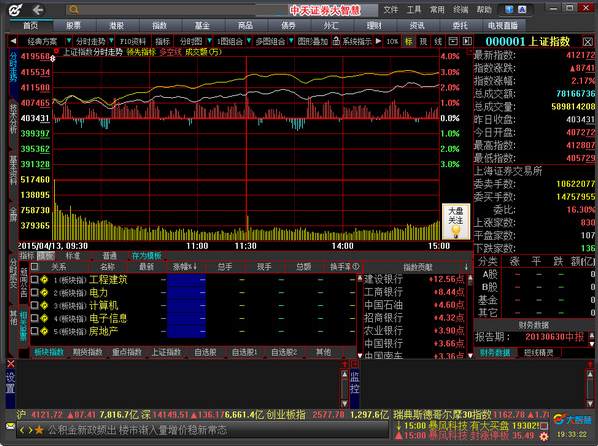Screen dimensions: 598x446
Task: Open the 分时图 dropdown arrow
Action: tap(209, 40)
